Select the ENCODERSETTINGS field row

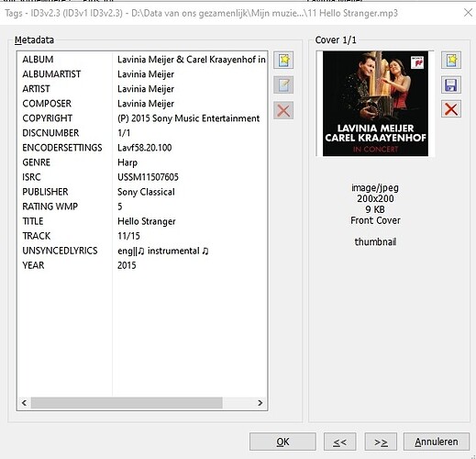[142, 148]
